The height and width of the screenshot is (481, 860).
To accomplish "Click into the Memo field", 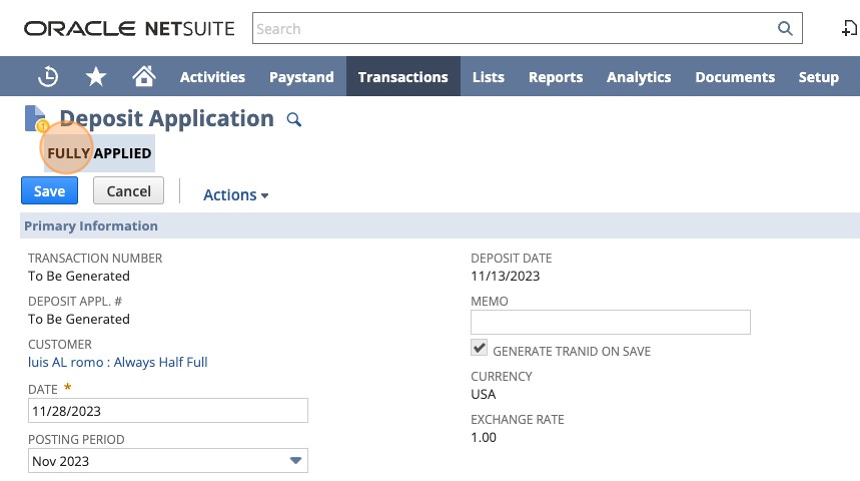I will point(610,322).
